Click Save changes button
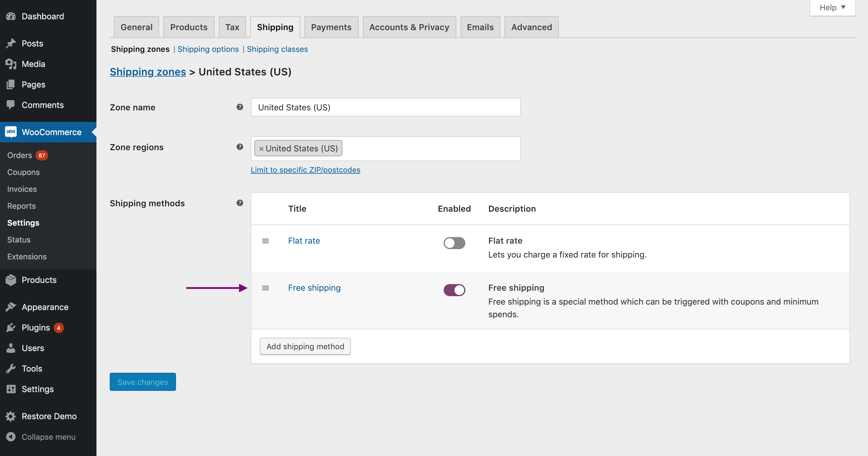868x456 pixels. pos(142,381)
